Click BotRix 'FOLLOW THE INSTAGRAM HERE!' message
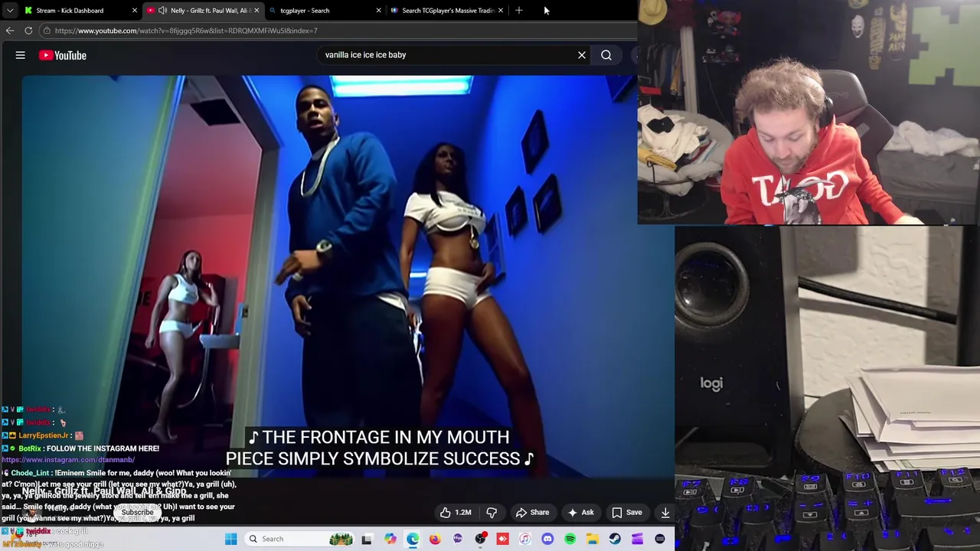This screenshot has height=551, width=980. 103,448
